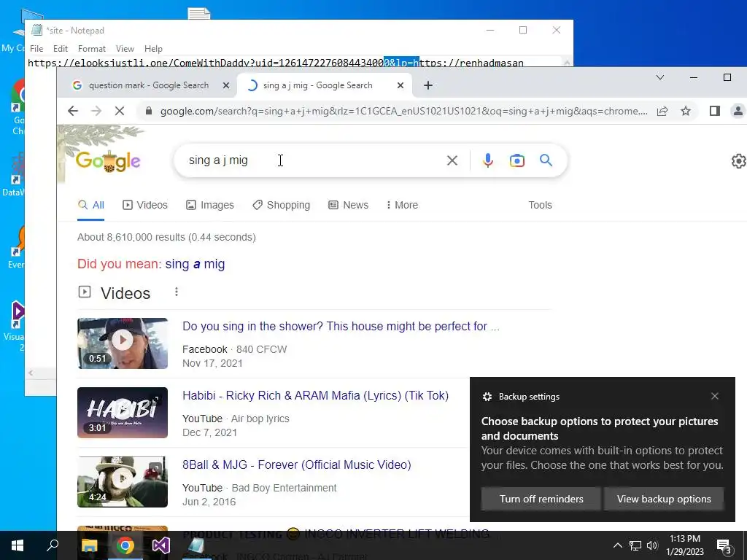Play the 0:51 Facebook video thumbnail
747x560 pixels.
coord(123,343)
